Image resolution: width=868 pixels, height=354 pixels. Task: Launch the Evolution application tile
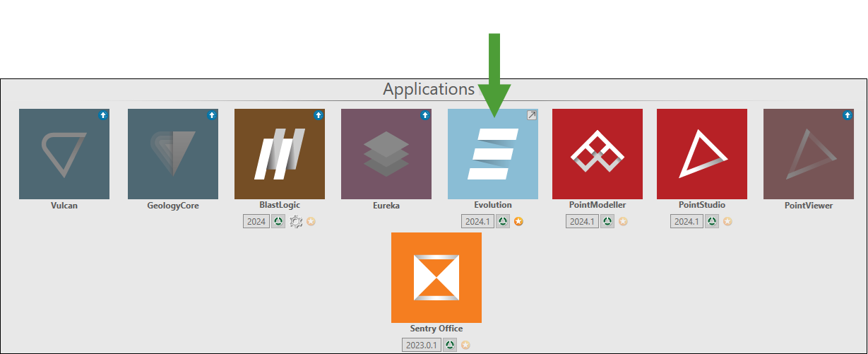tap(493, 154)
